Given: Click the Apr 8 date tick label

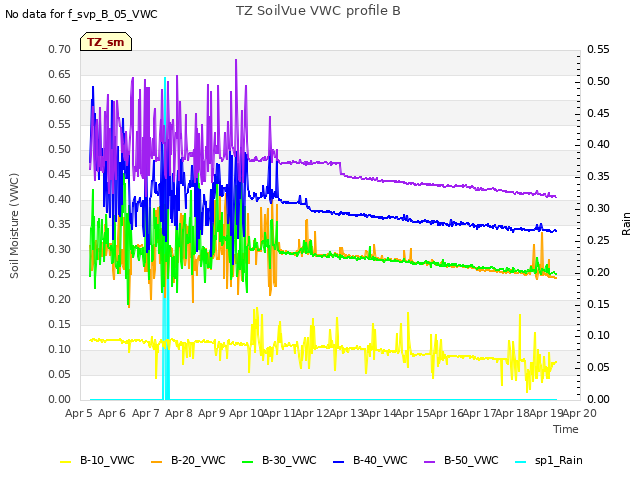Looking at the screenshot, I should click(x=179, y=413).
